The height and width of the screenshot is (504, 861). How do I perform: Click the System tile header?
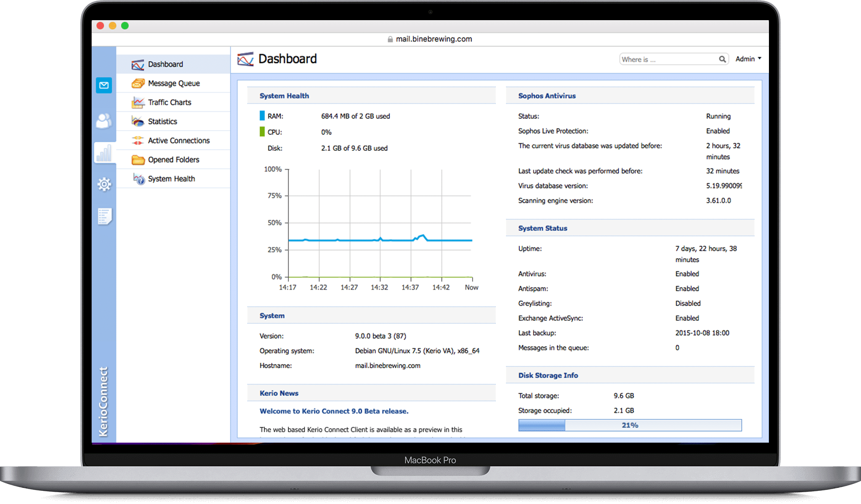click(371, 316)
